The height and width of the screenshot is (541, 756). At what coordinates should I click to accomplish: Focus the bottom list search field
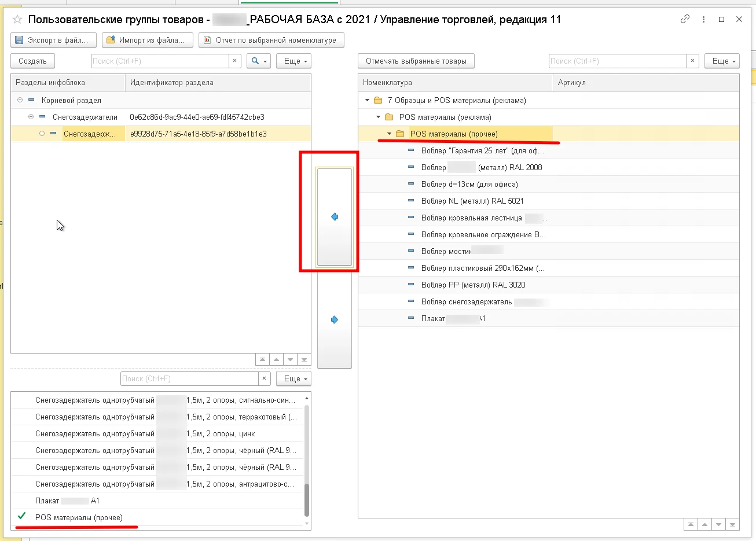(189, 378)
